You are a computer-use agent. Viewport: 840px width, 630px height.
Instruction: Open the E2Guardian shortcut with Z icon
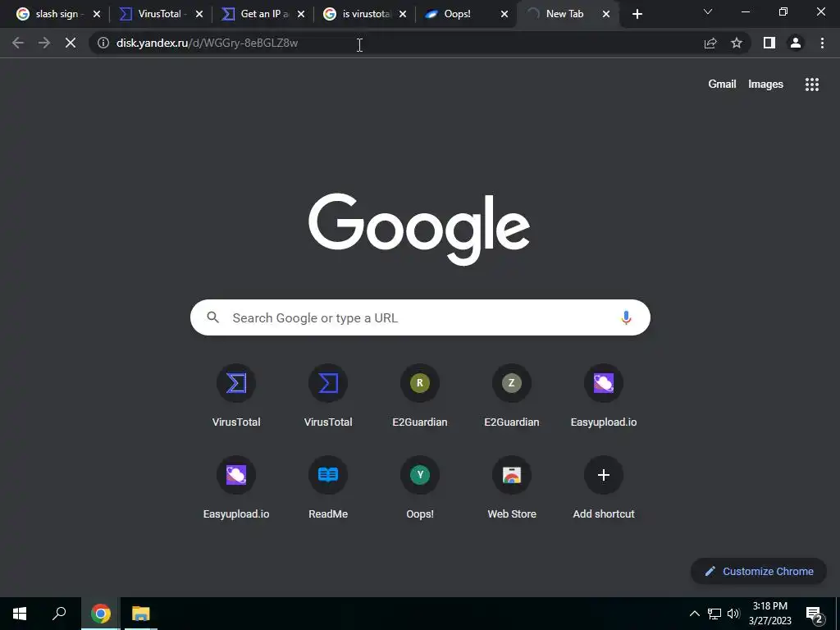(x=512, y=396)
